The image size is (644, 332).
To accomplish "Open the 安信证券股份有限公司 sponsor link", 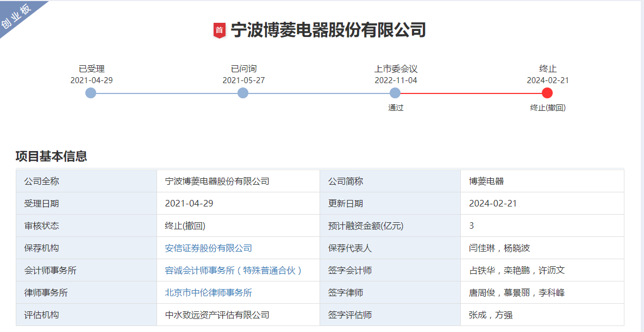I will click(x=208, y=247).
